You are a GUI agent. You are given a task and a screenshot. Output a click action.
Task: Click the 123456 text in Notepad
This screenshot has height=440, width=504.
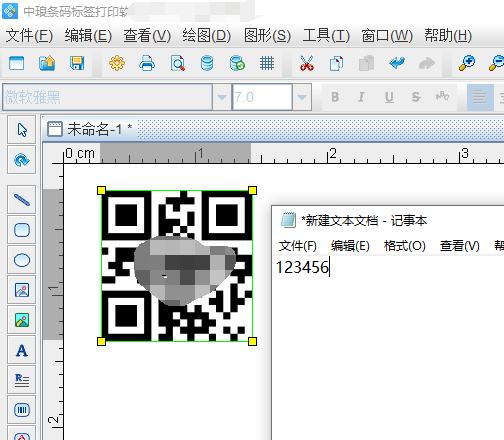(x=302, y=267)
